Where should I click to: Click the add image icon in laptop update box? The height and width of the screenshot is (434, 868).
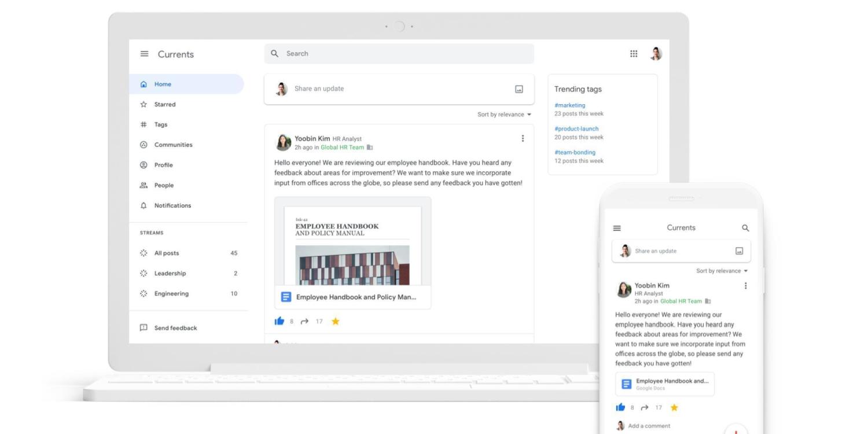point(518,89)
